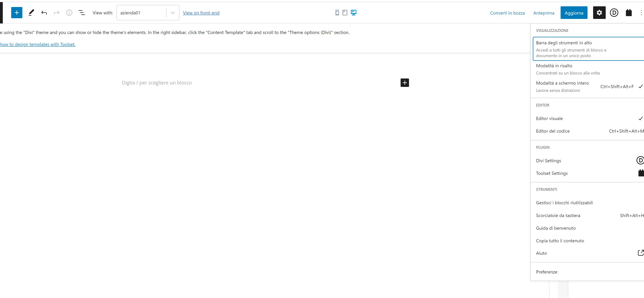Switch to tablet preview icon
This screenshot has width=644, height=298.
[x=345, y=12]
